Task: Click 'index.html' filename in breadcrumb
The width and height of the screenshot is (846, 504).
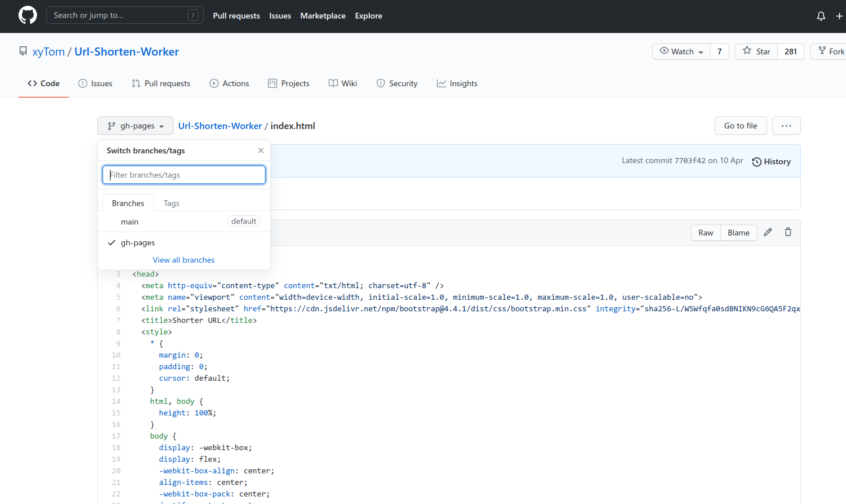Action: tap(293, 126)
